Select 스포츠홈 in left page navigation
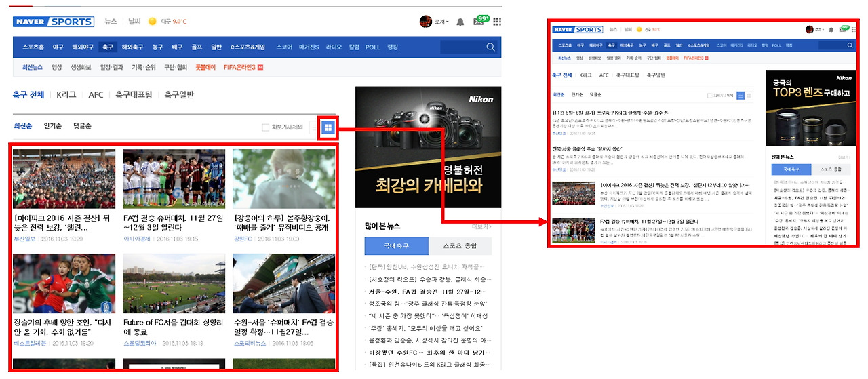868x379 pixels. (x=33, y=47)
